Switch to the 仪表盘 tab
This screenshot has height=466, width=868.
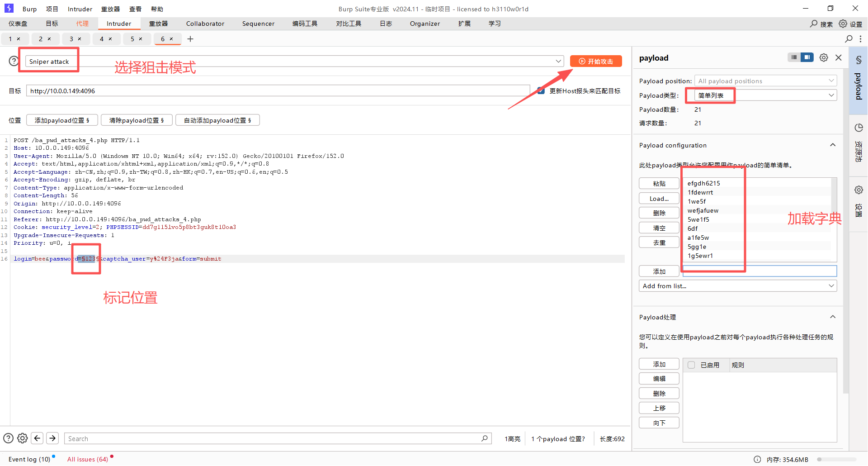pyautogui.click(x=18, y=24)
